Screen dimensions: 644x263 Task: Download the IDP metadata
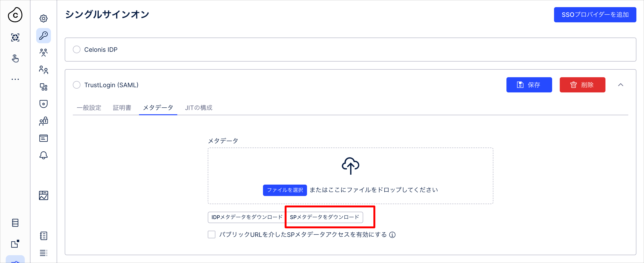(x=247, y=217)
